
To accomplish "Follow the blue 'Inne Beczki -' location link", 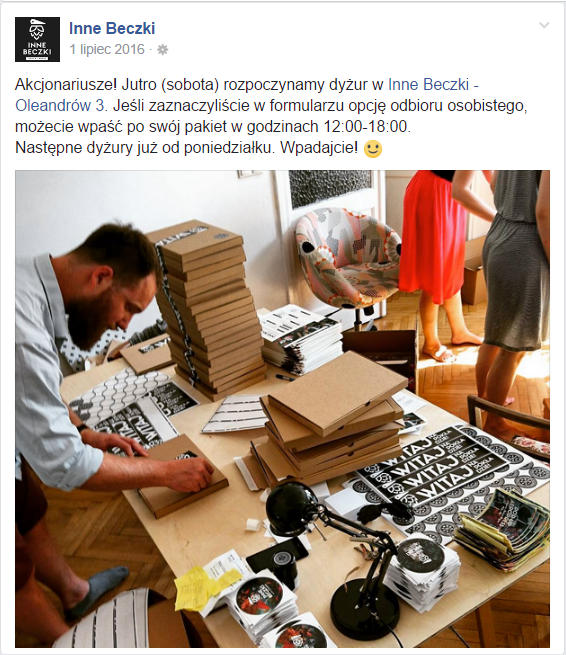I will [433, 84].
